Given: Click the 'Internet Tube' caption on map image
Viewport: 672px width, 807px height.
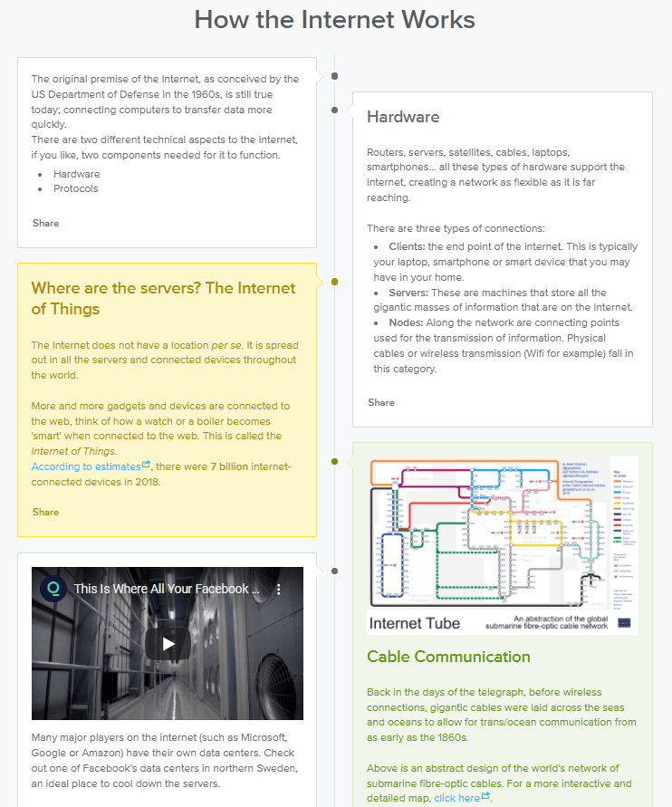Looking at the screenshot, I should [x=415, y=623].
